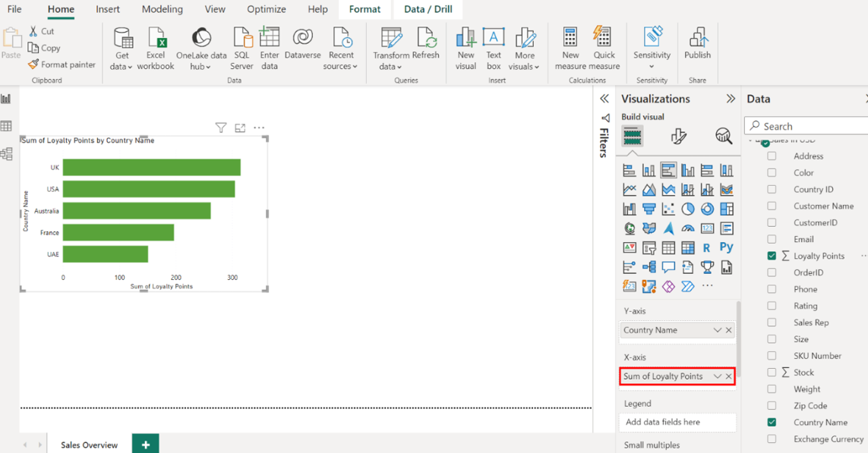
Task: Create a New measure
Action: click(x=570, y=38)
